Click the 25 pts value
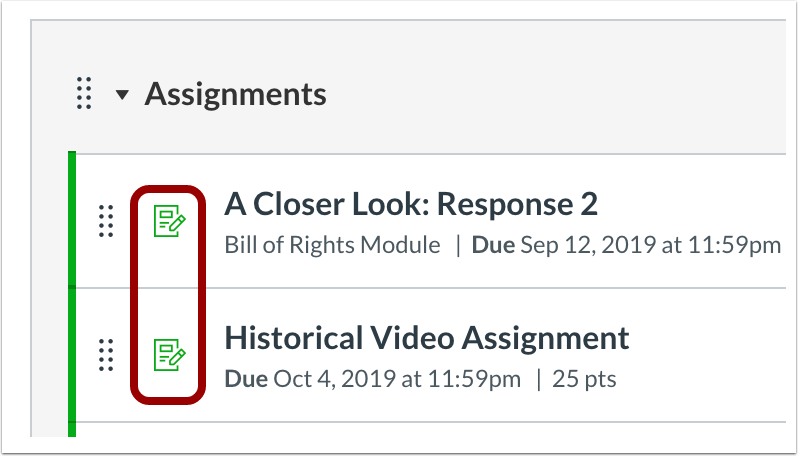This screenshot has height=456, width=798. click(584, 379)
